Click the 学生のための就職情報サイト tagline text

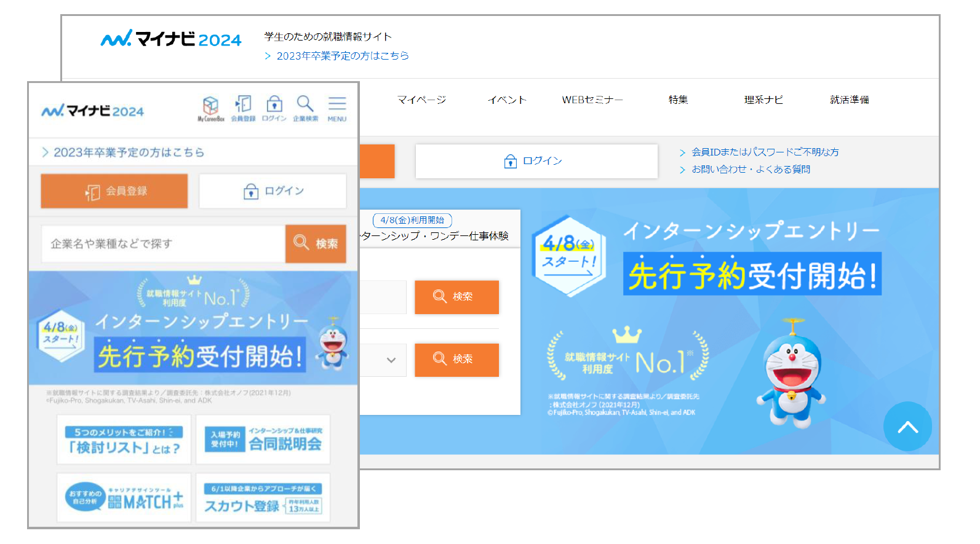[x=328, y=37]
